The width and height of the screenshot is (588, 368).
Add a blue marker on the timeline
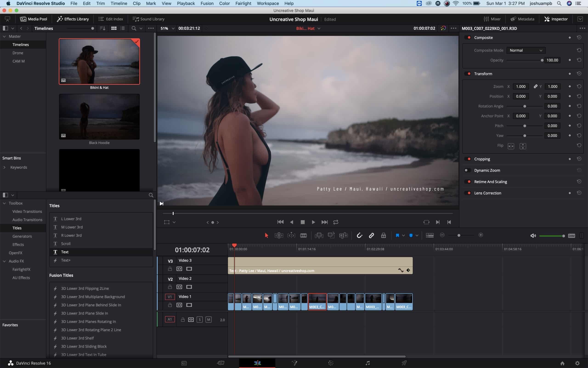411,235
